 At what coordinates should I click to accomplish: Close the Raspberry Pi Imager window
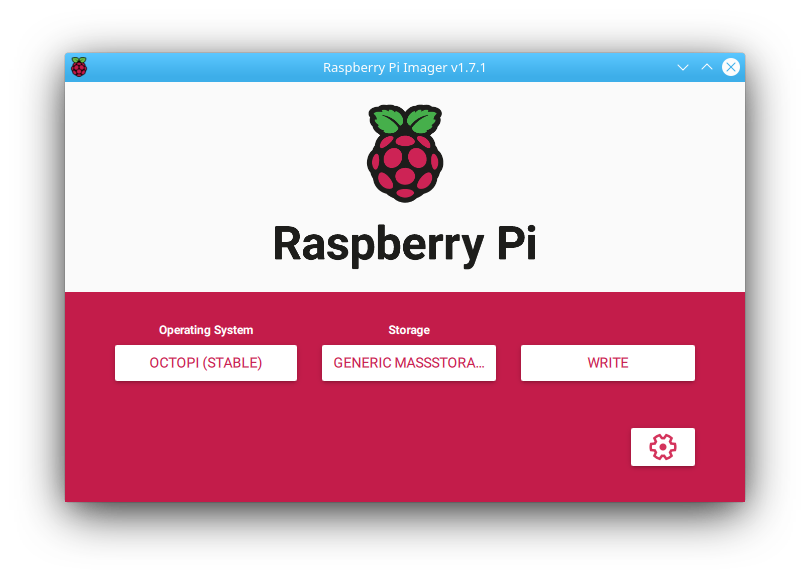point(730,67)
